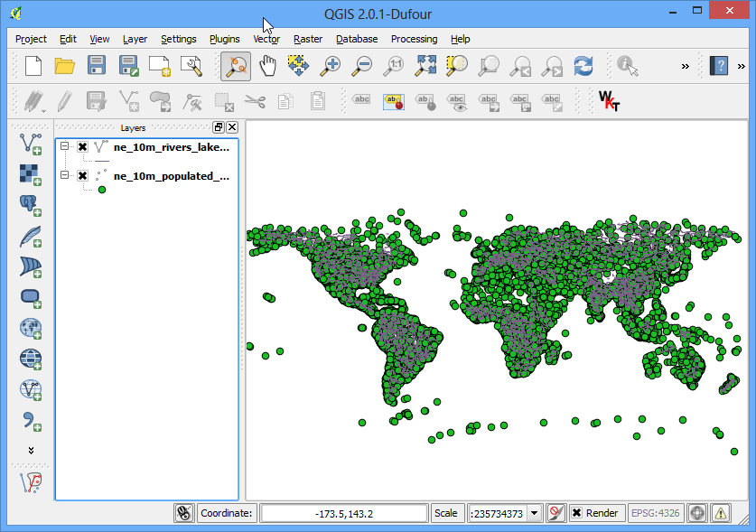Viewport: 756px width, 532px height.
Task: Select the Touch zoom and pan tool
Action: click(236, 66)
